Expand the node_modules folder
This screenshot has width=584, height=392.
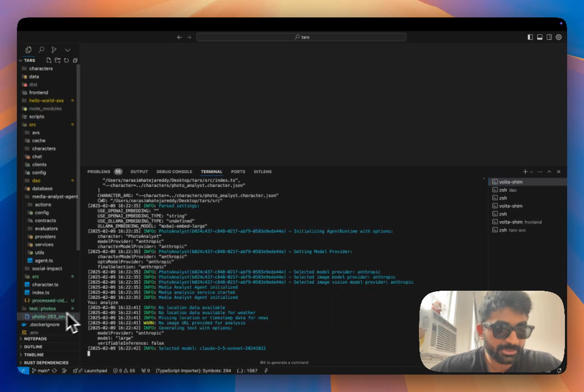(x=45, y=109)
